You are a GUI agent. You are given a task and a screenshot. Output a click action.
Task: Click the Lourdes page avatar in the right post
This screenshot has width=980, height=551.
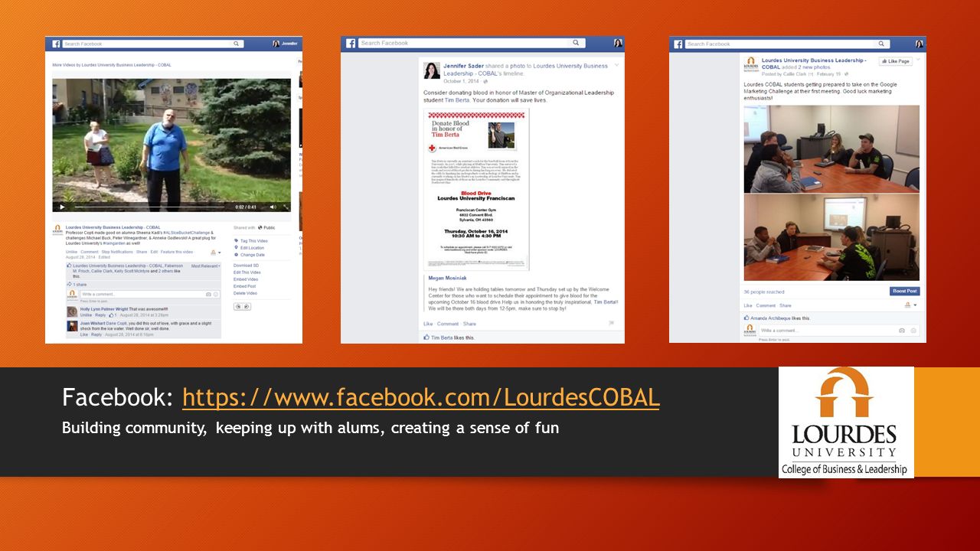[751, 63]
